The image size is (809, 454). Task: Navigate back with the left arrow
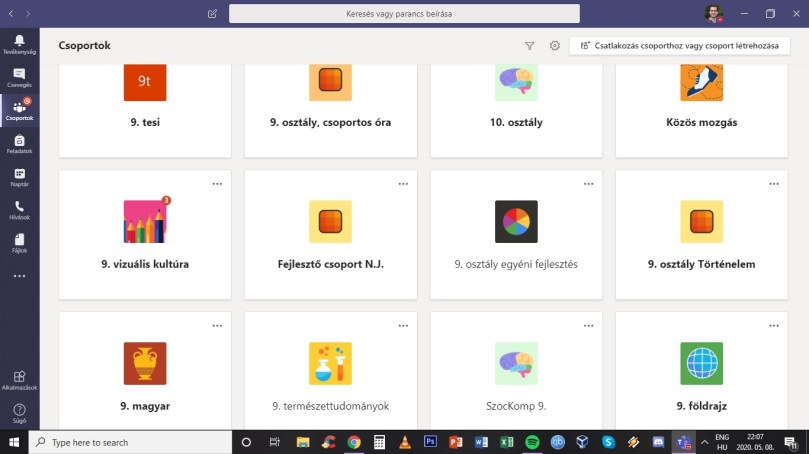tap(11, 14)
